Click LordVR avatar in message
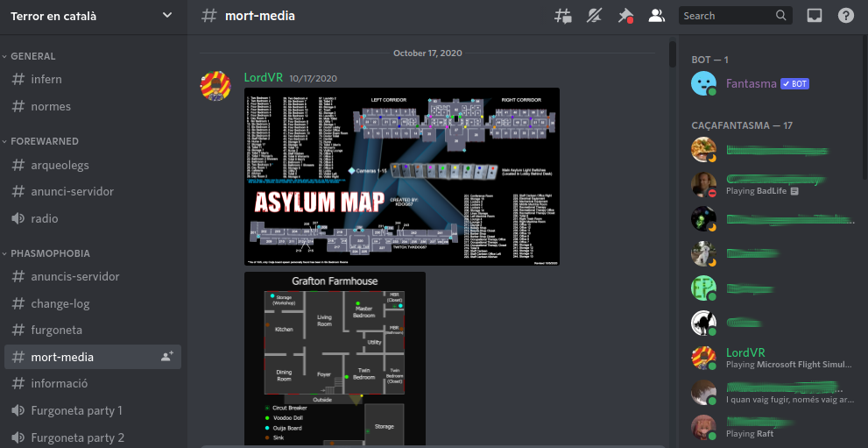Screen dimensions: 868x448 pyautogui.click(x=215, y=85)
